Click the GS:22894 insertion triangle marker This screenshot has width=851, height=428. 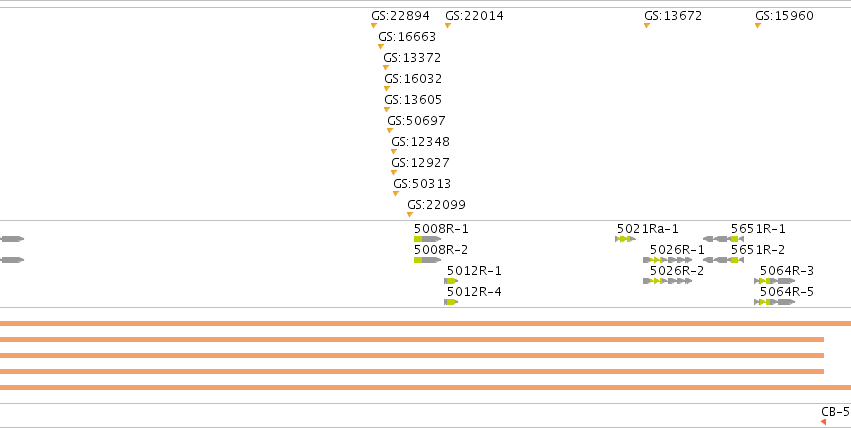(374, 25)
